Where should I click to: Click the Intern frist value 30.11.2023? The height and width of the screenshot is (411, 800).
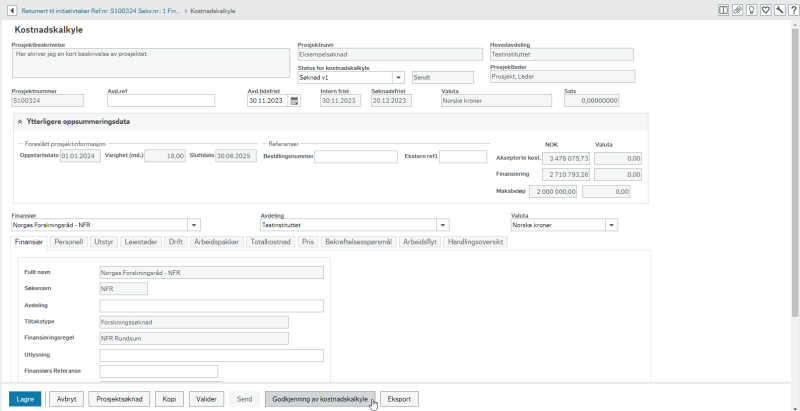[x=340, y=100]
